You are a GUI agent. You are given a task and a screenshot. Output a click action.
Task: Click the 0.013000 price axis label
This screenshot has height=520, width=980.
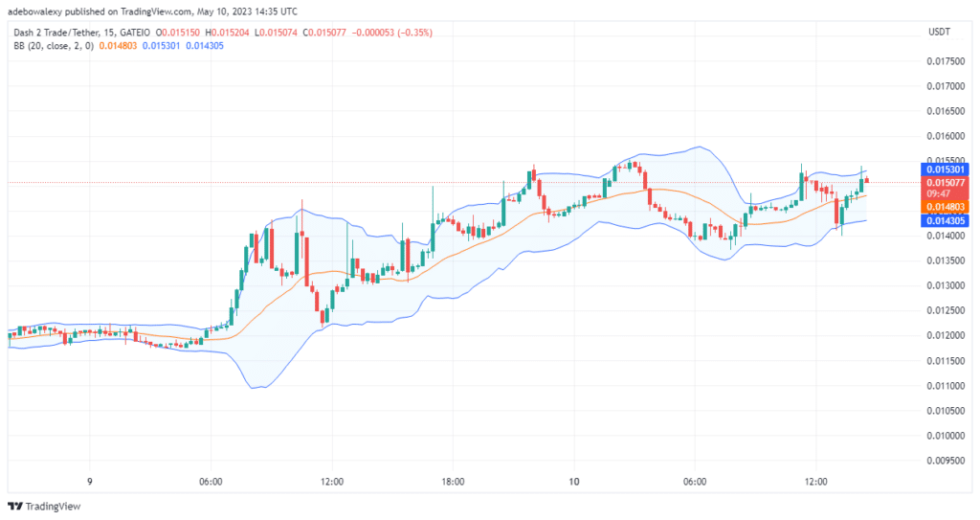(x=946, y=286)
